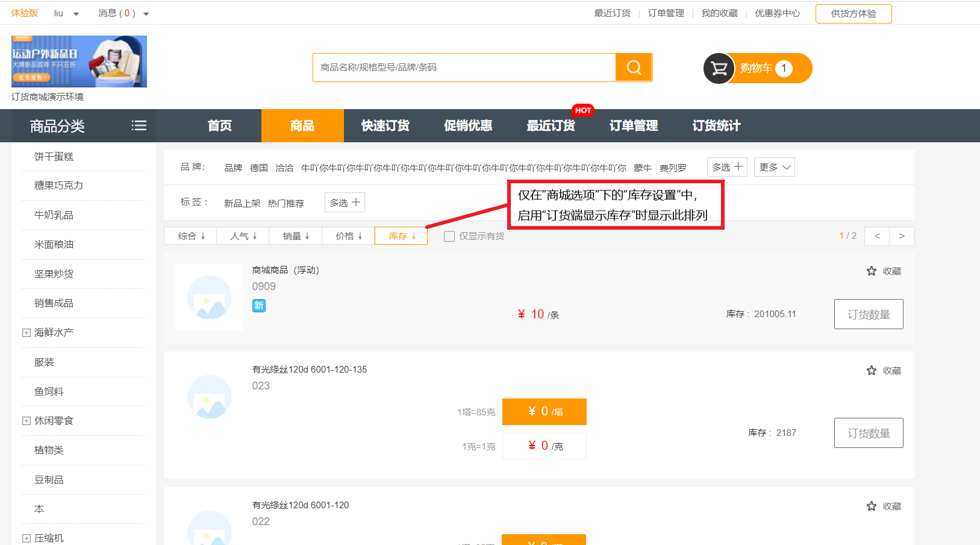Open the 订货统计 tab
The width and height of the screenshot is (980, 545).
716,125
